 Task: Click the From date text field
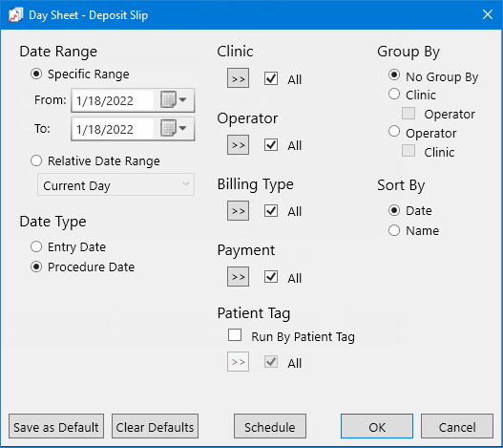(x=113, y=100)
